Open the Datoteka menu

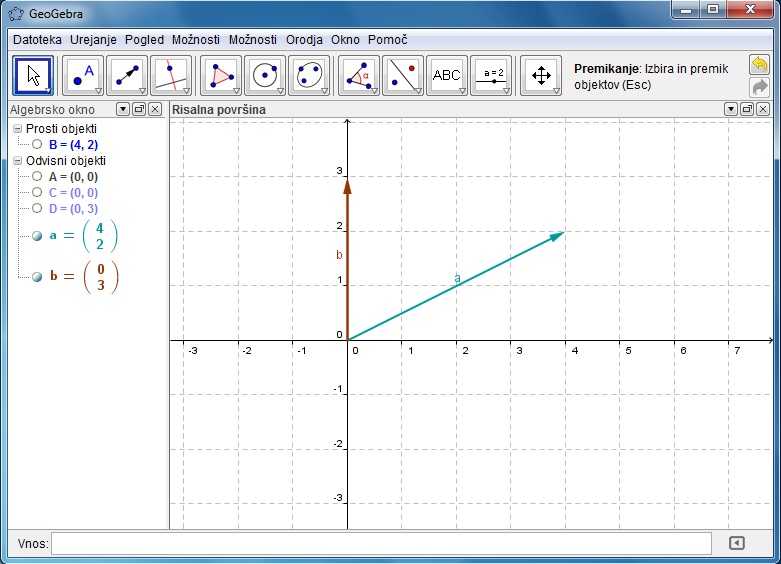(x=37, y=40)
